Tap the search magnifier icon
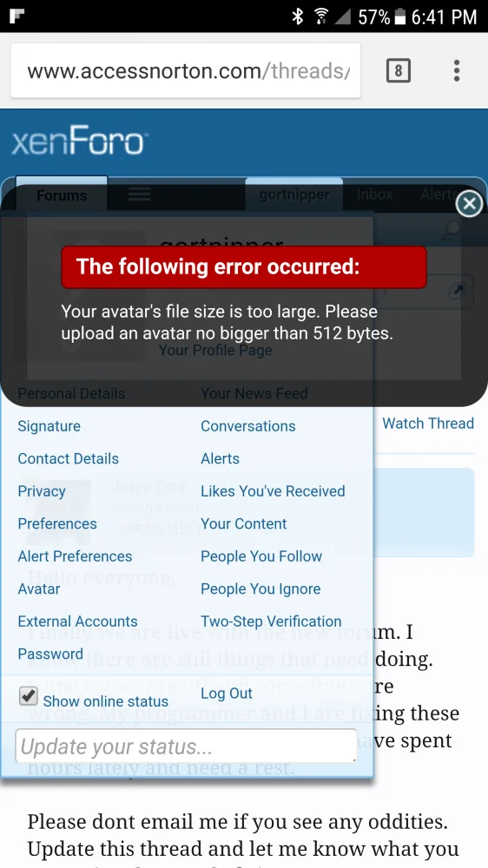This screenshot has width=488, height=868. [452, 229]
